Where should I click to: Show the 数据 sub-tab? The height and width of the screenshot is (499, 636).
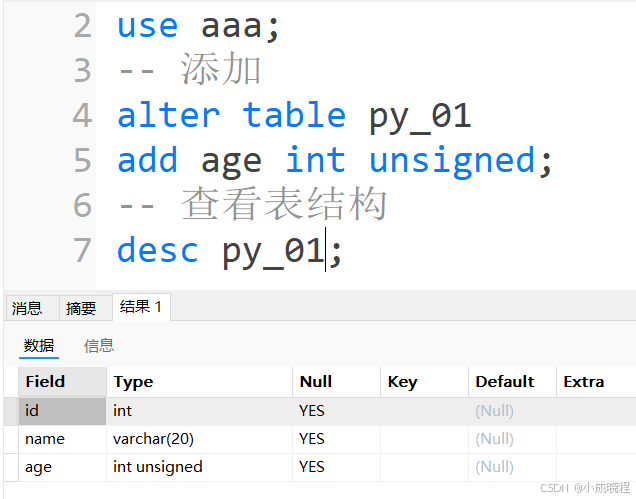click(39, 345)
